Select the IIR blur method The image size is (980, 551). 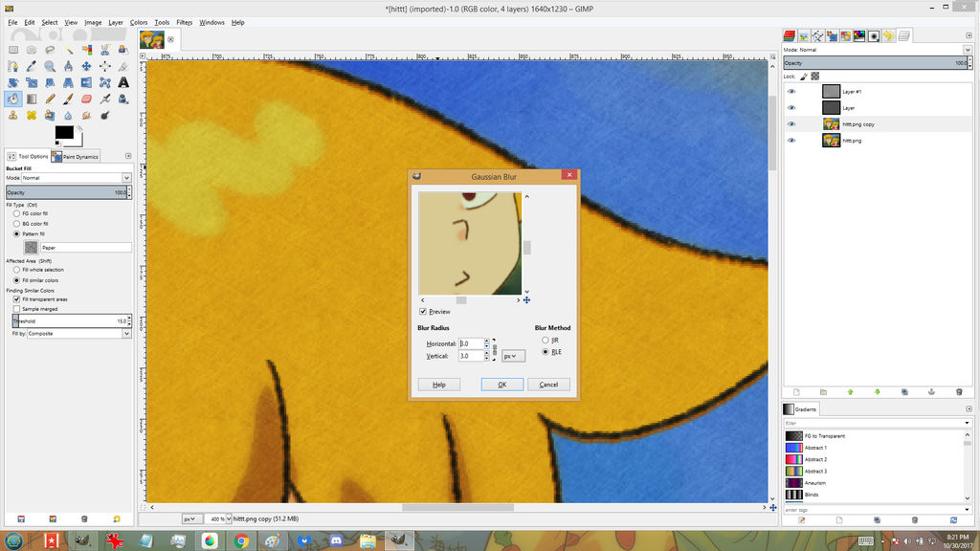click(546, 340)
